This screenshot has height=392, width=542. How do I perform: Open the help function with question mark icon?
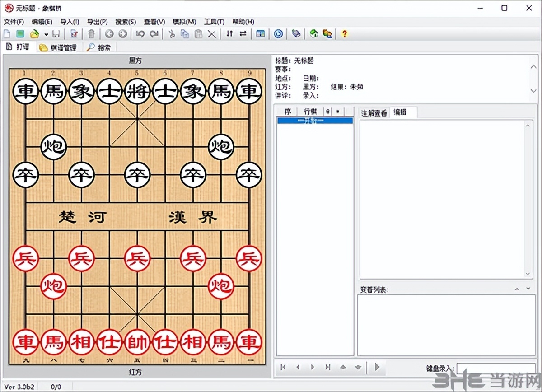344,33
